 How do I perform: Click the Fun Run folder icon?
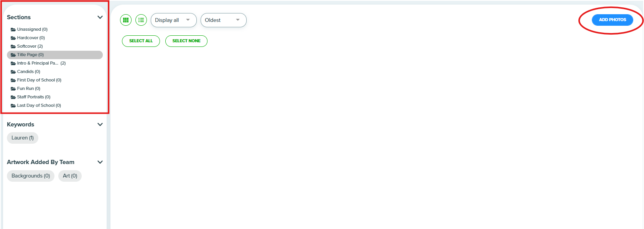pyautogui.click(x=13, y=89)
